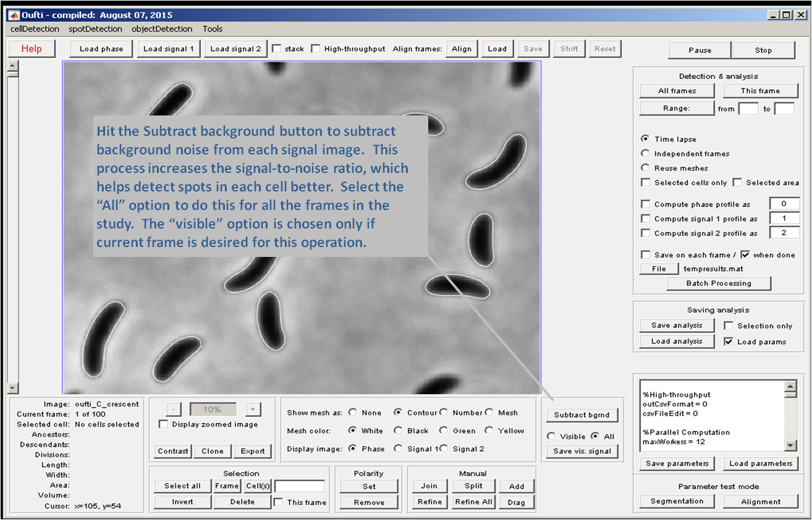The image size is (812, 520).
Task: Click the File button
Action: (659, 269)
